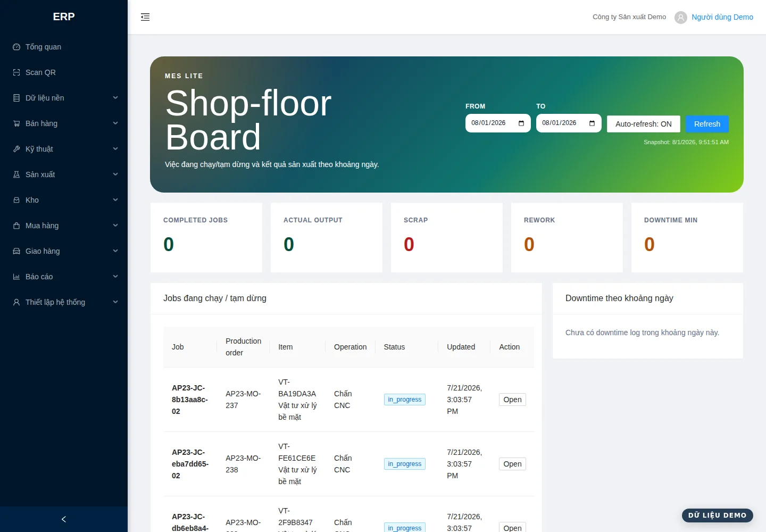
Task: Open the Tổng quan menu item
Action: coord(64,47)
